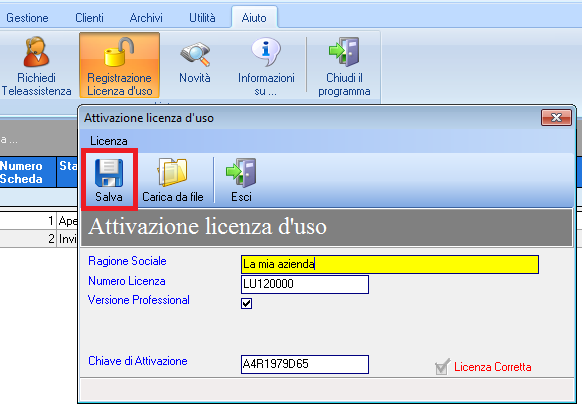Screen dimensions: 582x406
Task: Open Richiedi Teleassistenza support icon
Action: (x=36, y=52)
